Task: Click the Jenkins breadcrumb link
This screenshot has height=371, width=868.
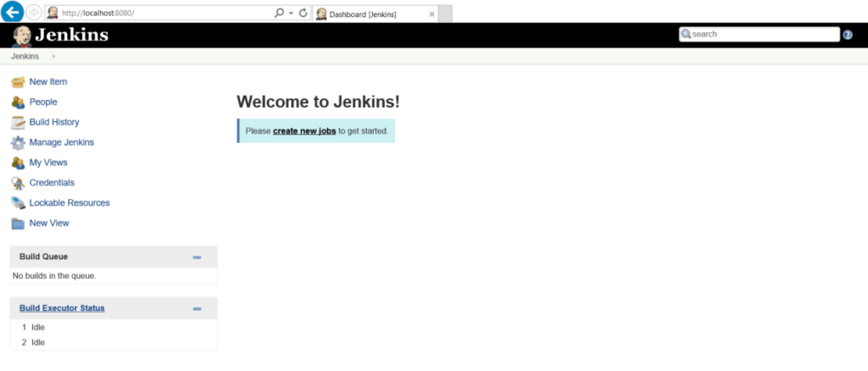Action: tap(25, 57)
